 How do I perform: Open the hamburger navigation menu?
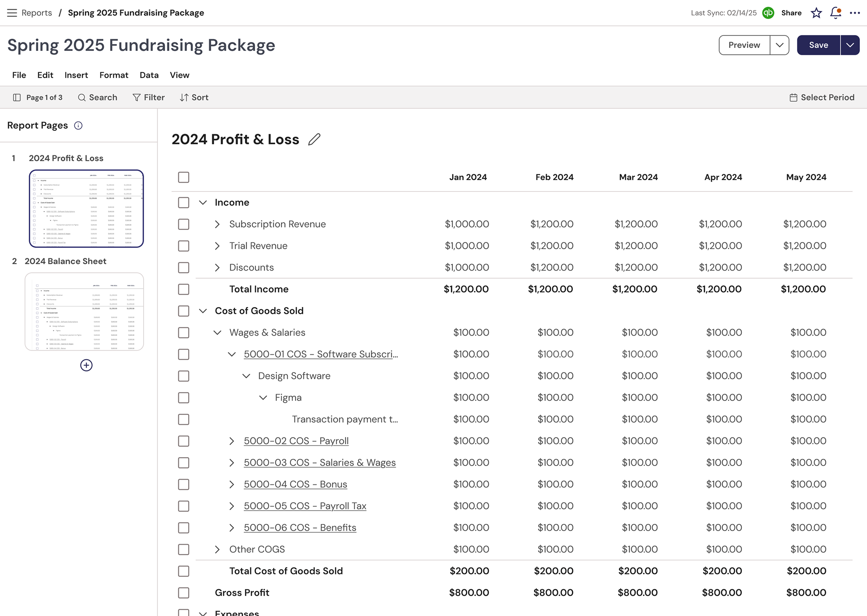[x=12, y=13]
